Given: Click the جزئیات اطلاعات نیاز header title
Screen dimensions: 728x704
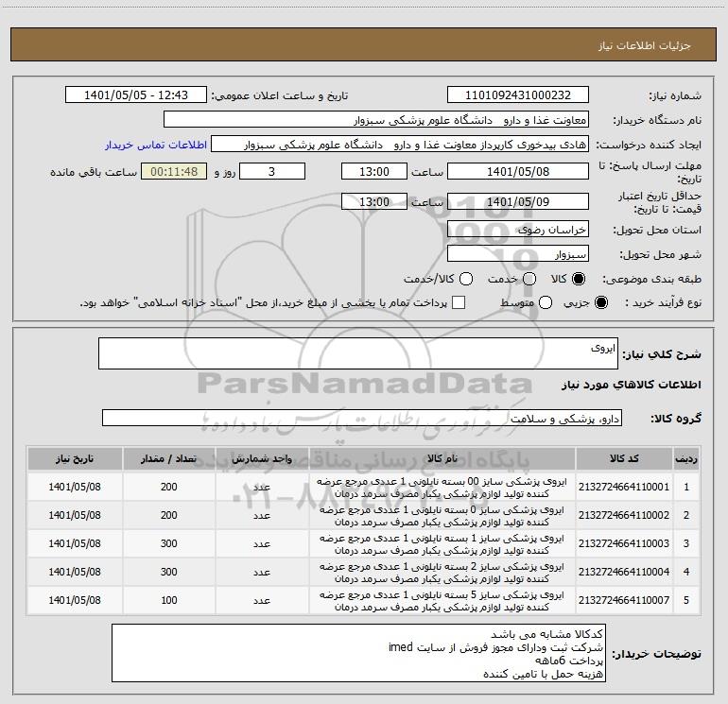Looking at the screenshot, I should 645,45.
